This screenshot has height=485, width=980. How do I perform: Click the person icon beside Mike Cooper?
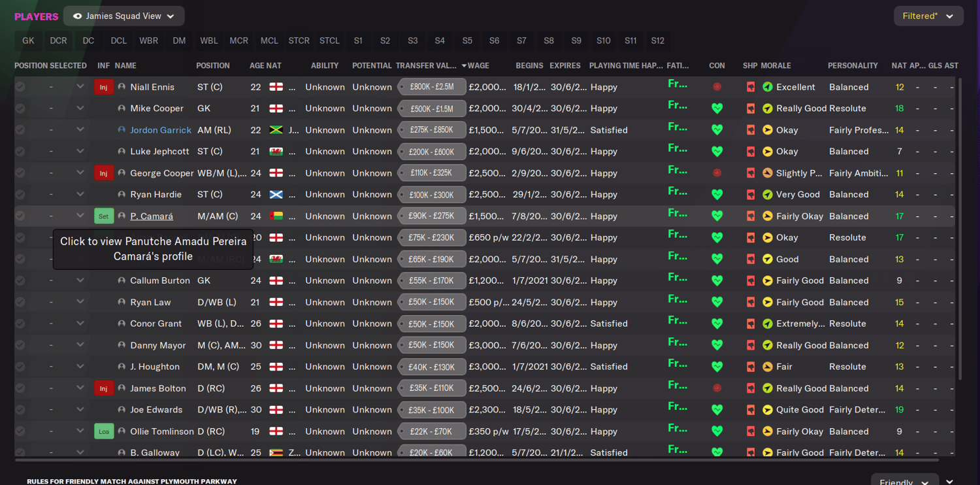[122, 109]
